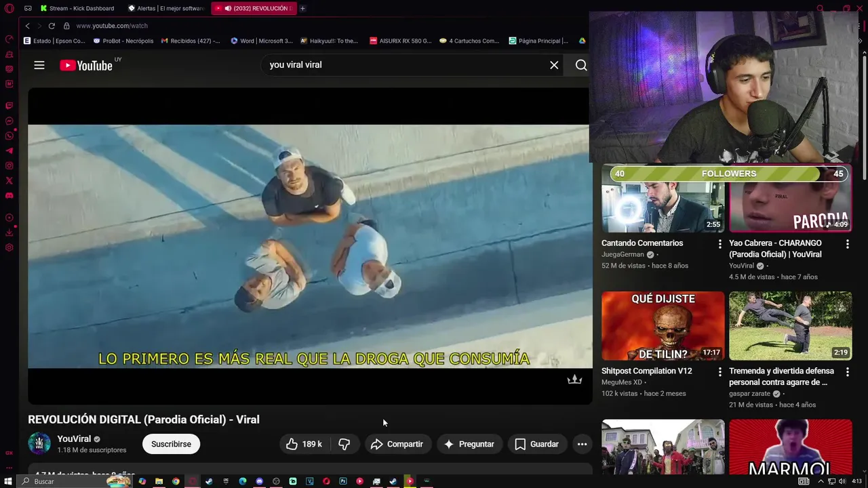This screenshot has height=488, width=868.
Task: Show hidden system tray icons
Action: coord(821,481)
